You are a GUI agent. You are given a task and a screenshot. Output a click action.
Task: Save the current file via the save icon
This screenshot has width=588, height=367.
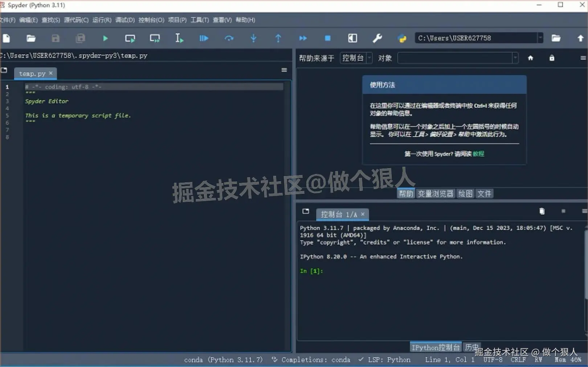point(55,38)
